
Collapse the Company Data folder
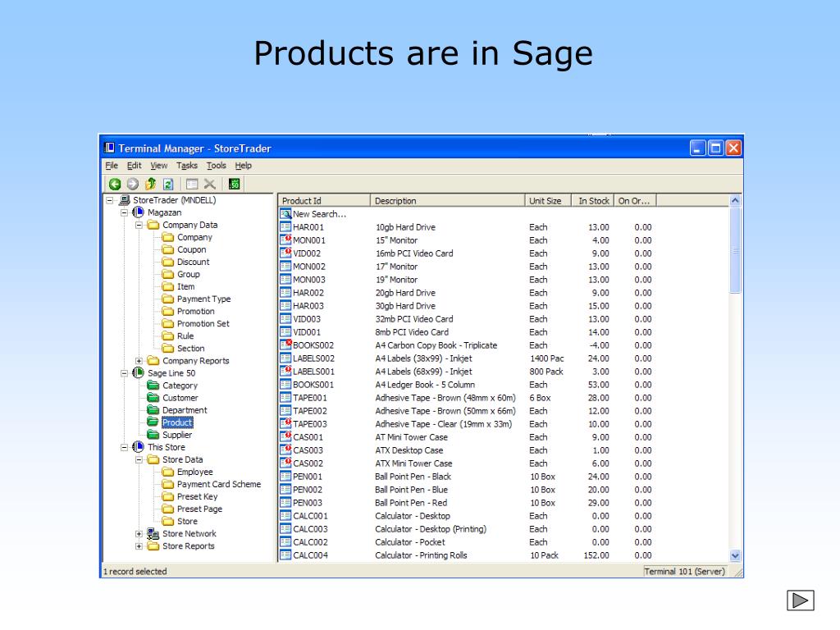[x=139, y=225]
